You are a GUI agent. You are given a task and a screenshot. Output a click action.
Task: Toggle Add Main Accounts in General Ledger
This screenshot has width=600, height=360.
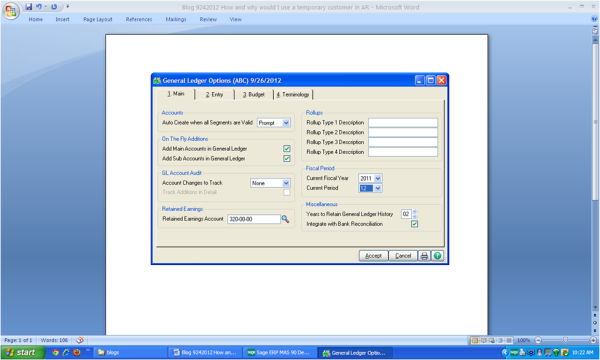[x=287, y=148]
